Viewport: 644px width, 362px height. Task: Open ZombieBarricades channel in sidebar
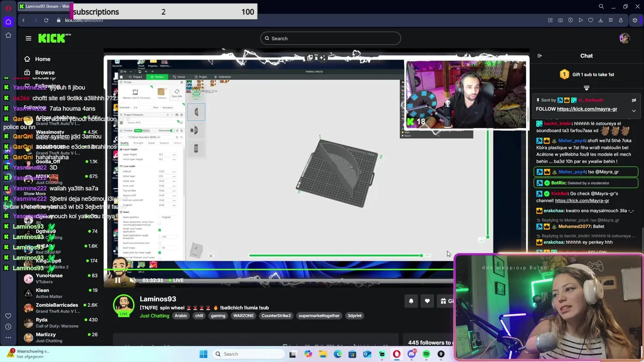click(x=60, y=308)
